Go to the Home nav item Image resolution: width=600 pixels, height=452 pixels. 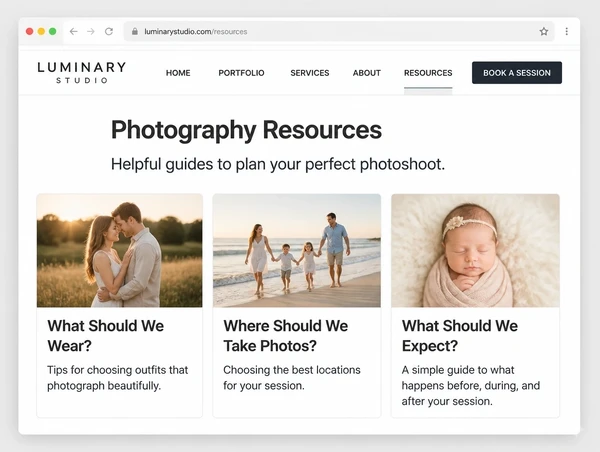(x=178, y=73)
